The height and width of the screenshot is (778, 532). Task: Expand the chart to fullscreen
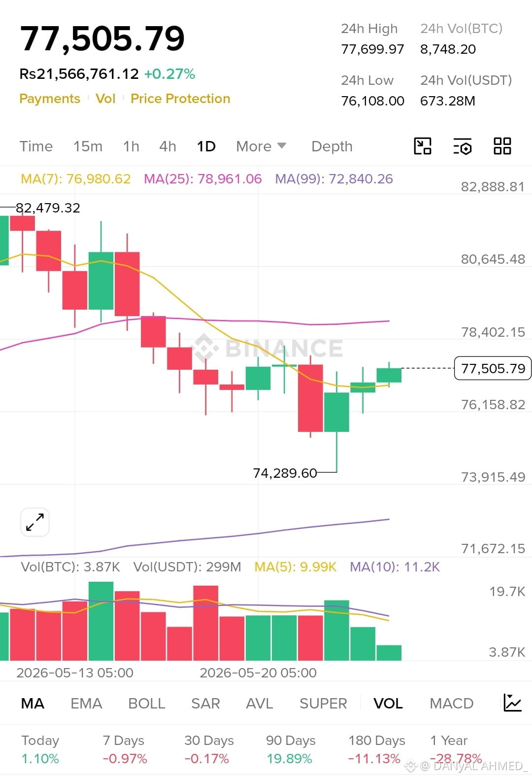(35, 522)
